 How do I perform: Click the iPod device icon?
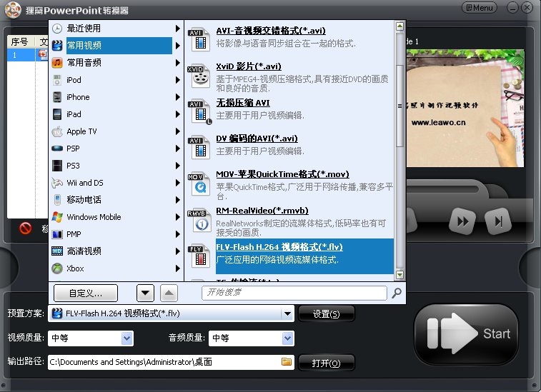[x=57, y=80]
